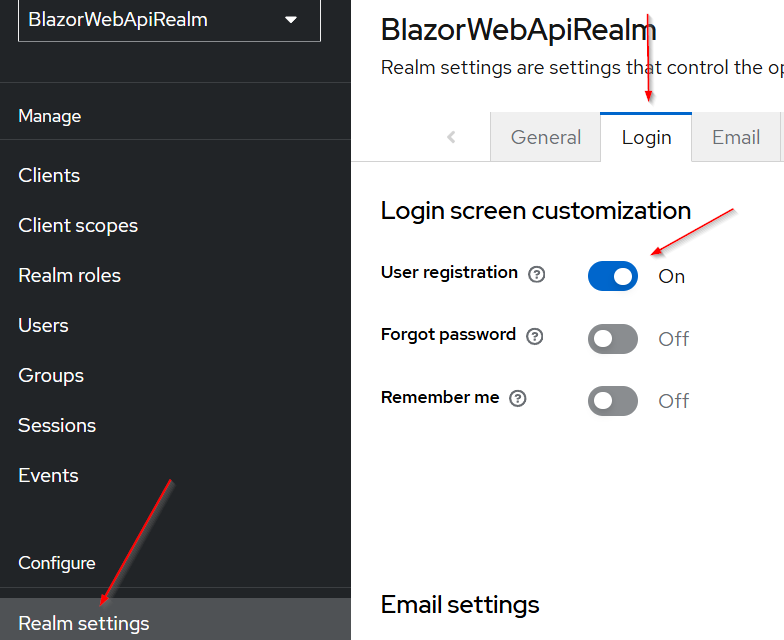The image size is (784, 640).
Task: Click the Login screen customization heading
Action: pos(536,211)
